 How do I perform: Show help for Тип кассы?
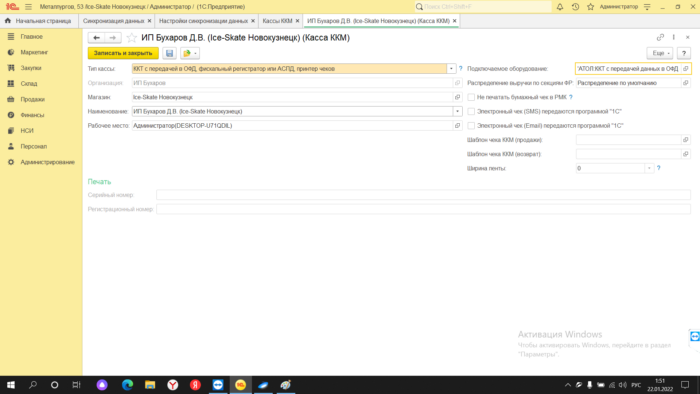tap(461, 69)
